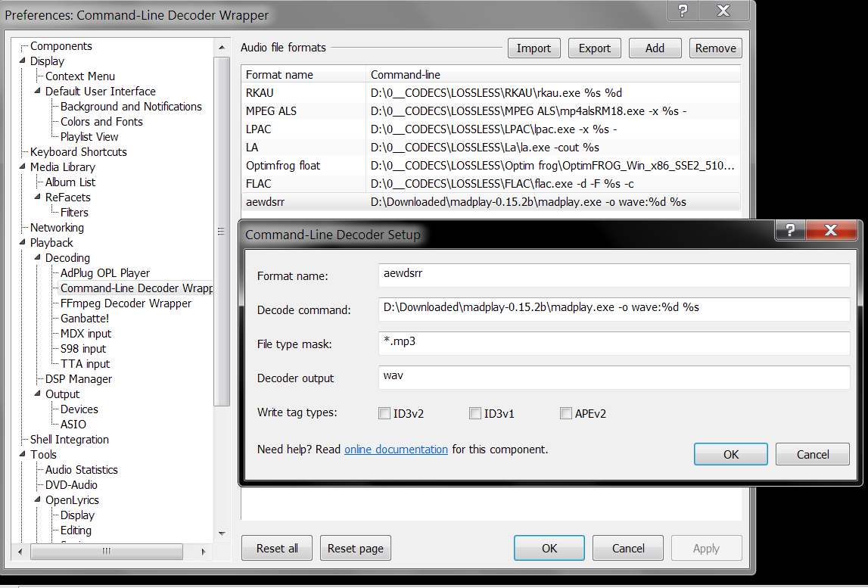Select the FLAC format row
This screenshot has width=868, height=588.
coord(490,183)
